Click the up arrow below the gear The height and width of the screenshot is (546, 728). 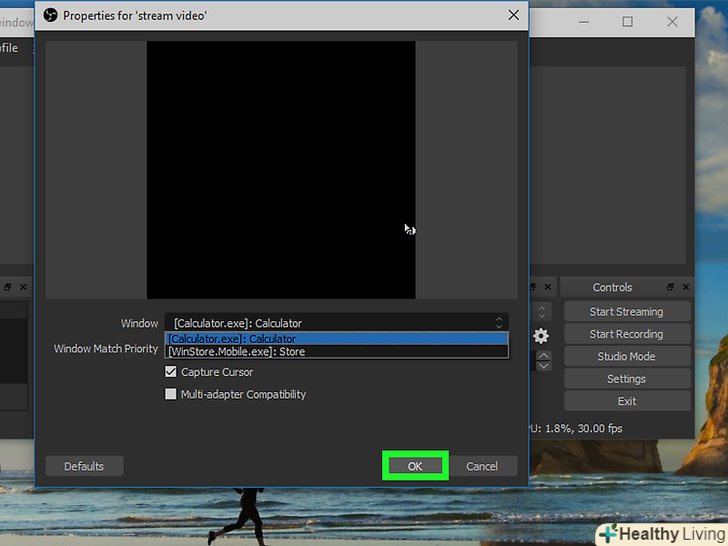[543, 355]
